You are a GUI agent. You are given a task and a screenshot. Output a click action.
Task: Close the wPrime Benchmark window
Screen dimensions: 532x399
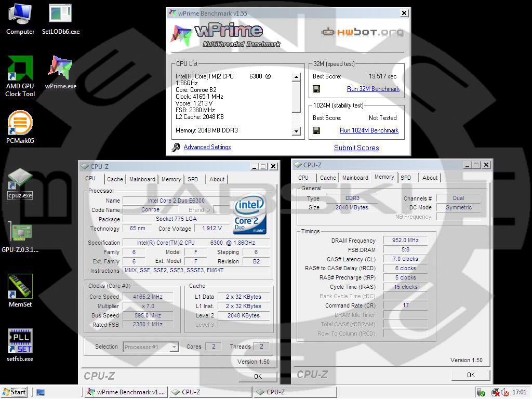(x=404, y=13)
